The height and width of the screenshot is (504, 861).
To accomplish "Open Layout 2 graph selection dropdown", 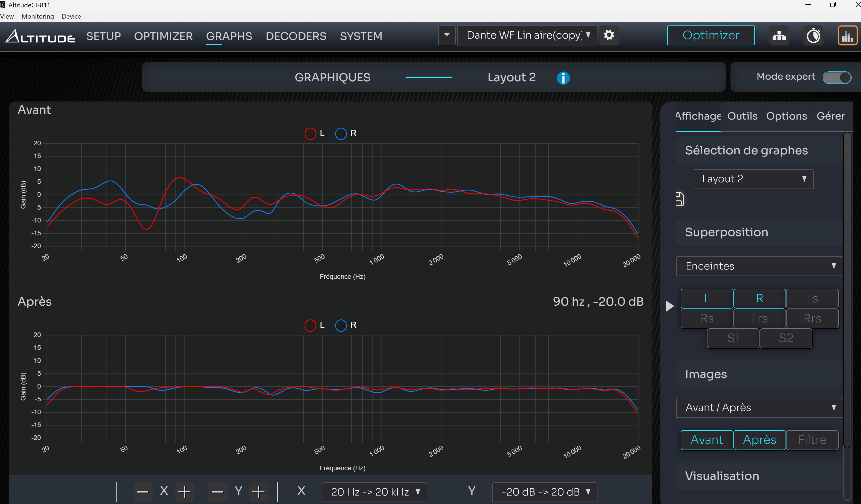I will [753, 179].
